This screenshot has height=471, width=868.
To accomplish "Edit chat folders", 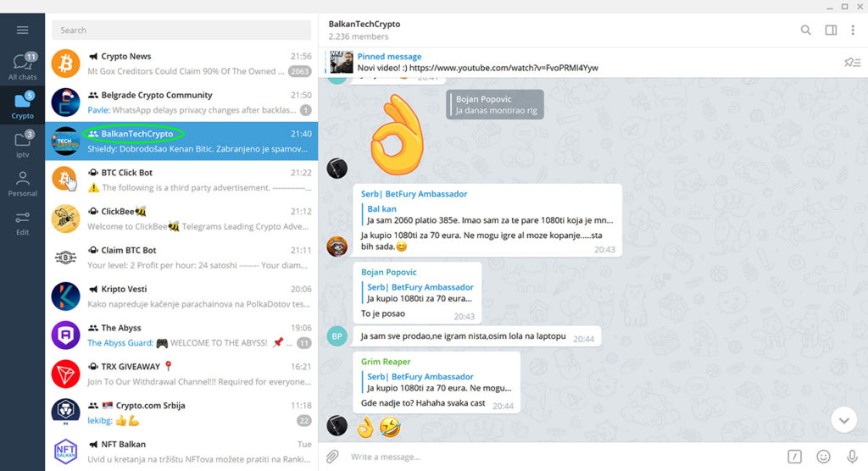I will (22, 222).
